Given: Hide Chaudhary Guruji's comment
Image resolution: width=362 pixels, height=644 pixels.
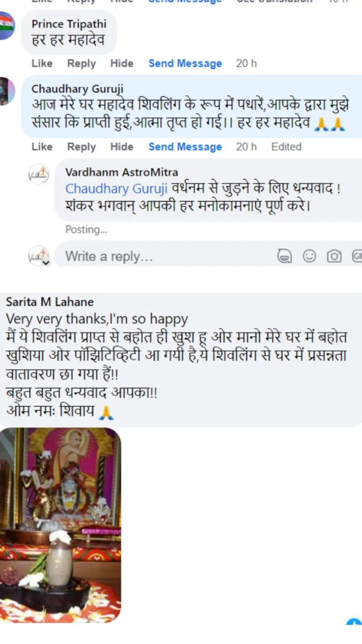Looking at the screenshot, I should [122, 147].
